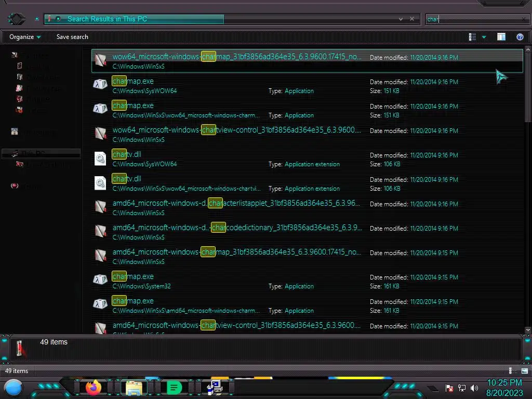The height and width of the screenshot is (399, 532).
Task: Click the vertical scrollbar thumb of results list
Action: [x=528, y=87]
